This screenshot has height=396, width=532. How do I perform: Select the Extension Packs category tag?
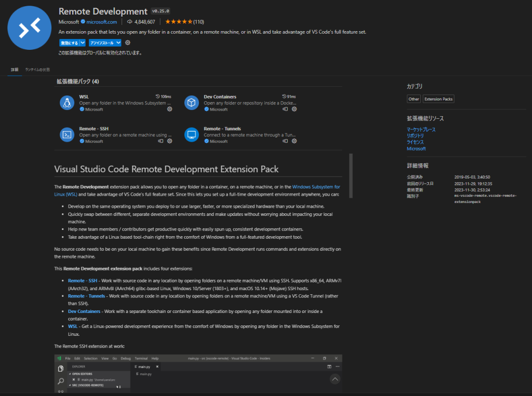point(438,99)
